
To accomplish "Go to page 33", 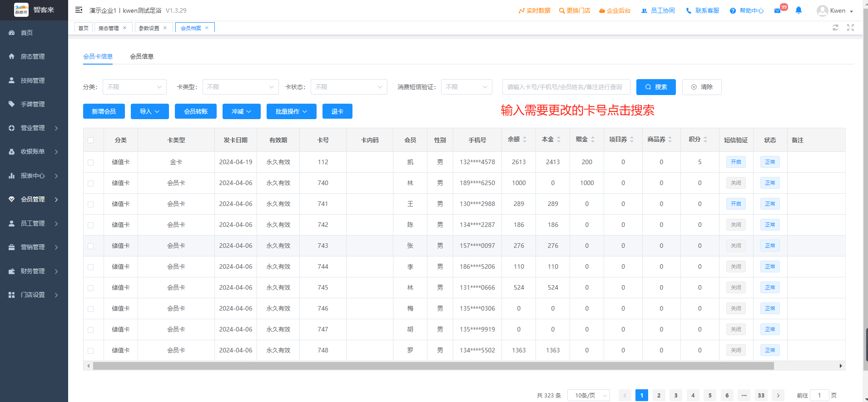I will (761, 395).
